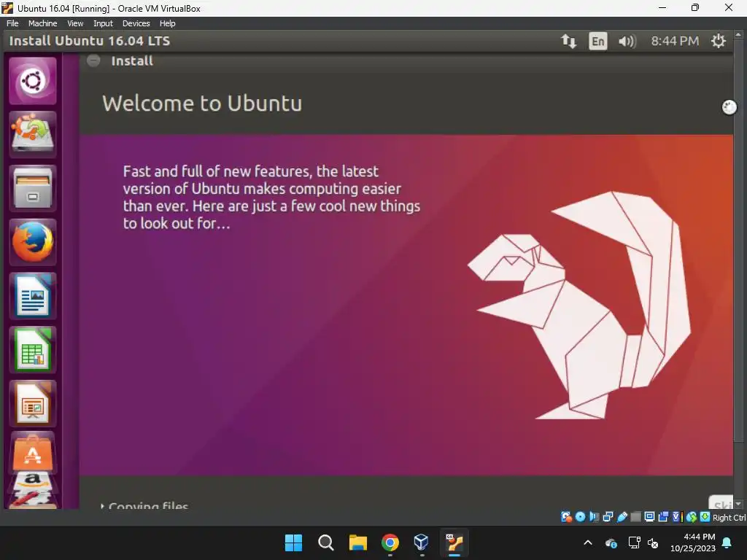Screen dimensions: 747x560
Task: Click the Welcome to Ubuntu heading
Action: click(x=202, y=104)
